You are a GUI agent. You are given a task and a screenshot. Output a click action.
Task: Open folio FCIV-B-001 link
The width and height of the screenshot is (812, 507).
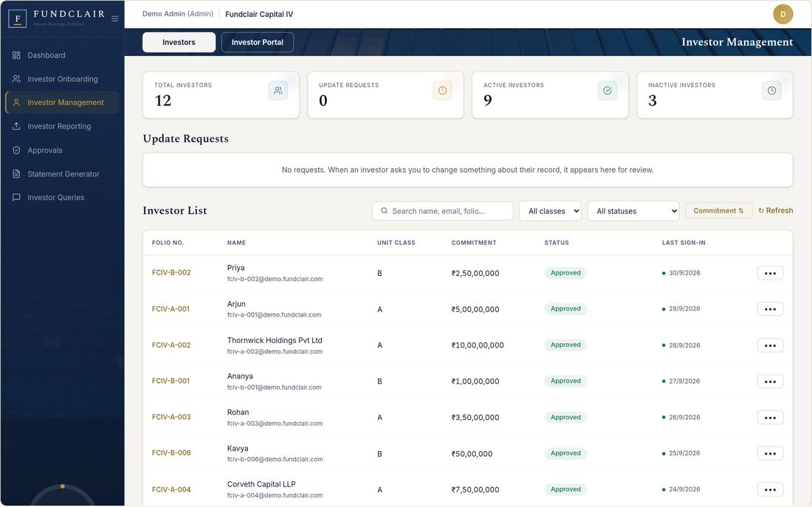(171, 381)
